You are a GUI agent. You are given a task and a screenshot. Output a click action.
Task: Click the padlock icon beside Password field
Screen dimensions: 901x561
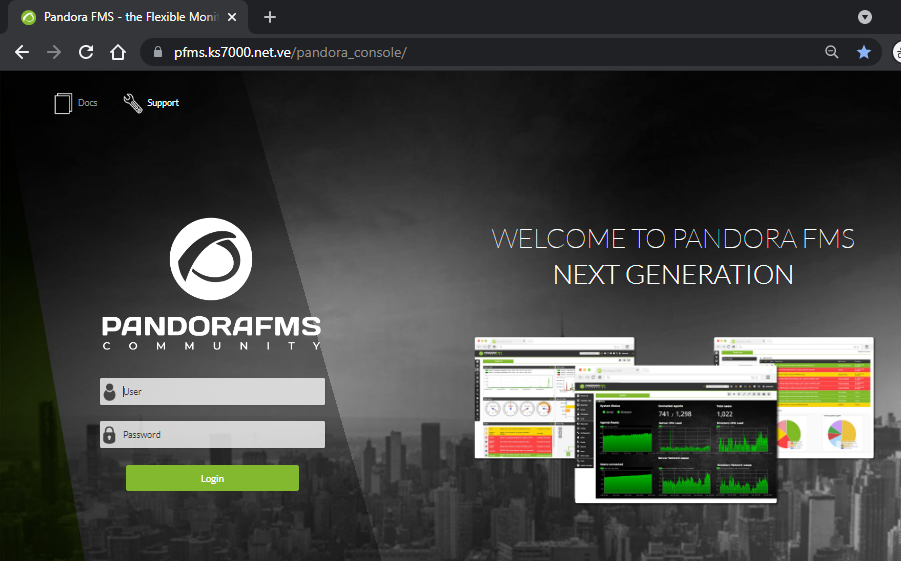pos(109,435)
